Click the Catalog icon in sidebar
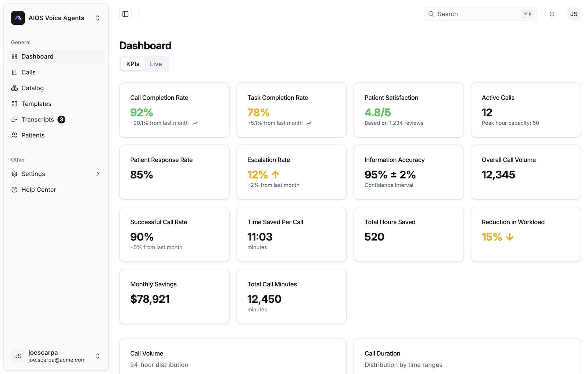 pos(14,88)
